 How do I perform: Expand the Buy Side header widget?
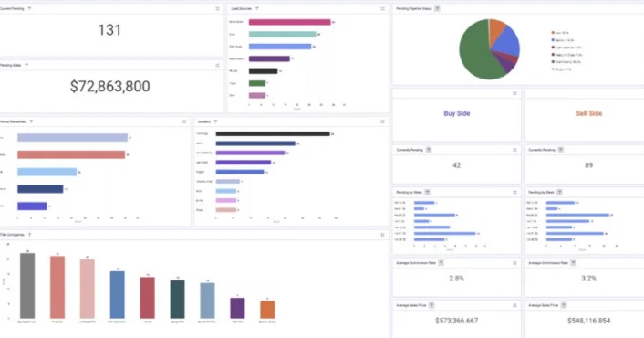point(514,94)
